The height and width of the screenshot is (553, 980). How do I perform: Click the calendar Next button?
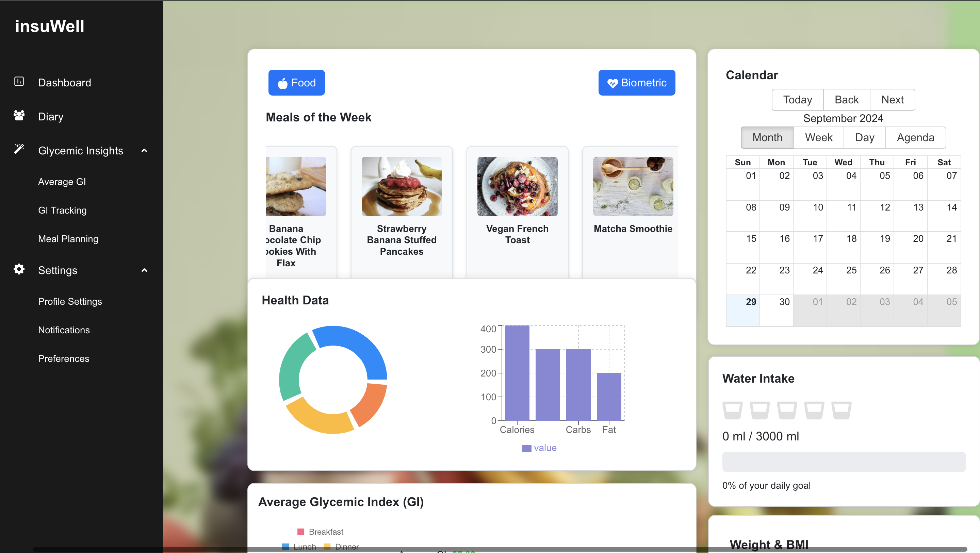(892, 100)
